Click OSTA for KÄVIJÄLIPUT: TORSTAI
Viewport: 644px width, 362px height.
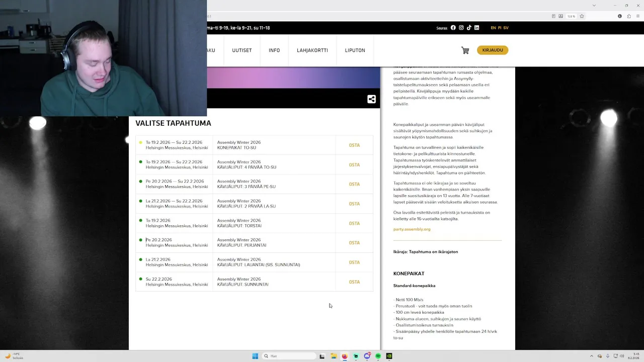[354, 223]
